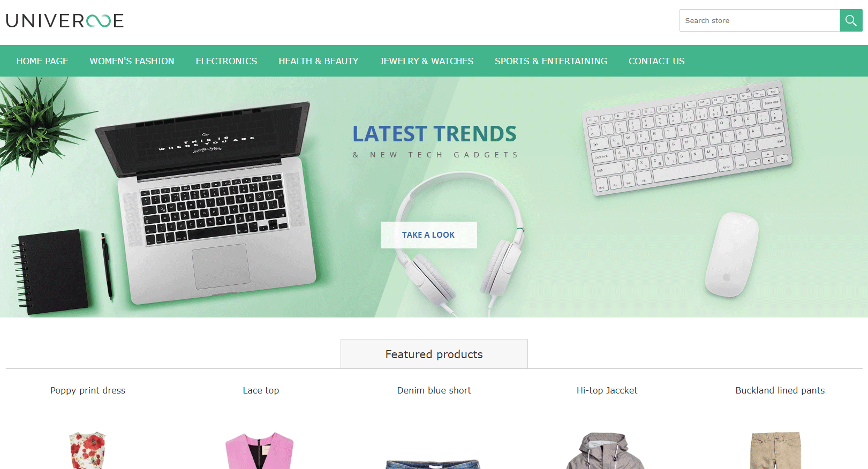Click the magnifier search button
The image size is (868, 469).
click(851, 20)
